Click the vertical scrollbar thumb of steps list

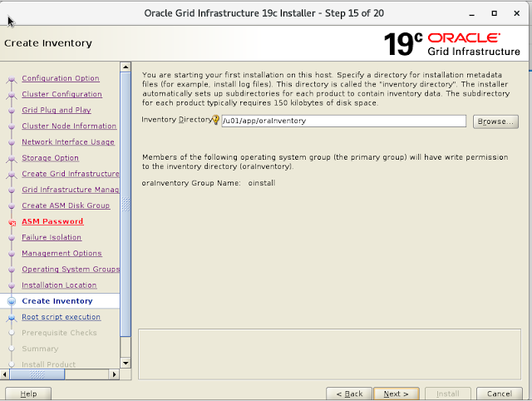126,204
